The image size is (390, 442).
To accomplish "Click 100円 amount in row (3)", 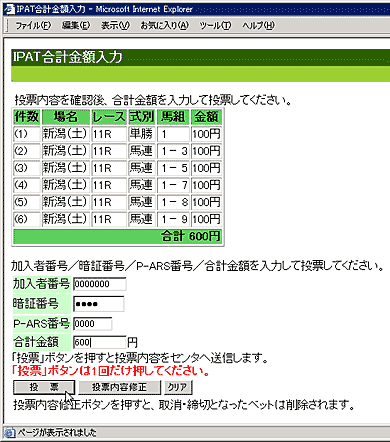I will (206, 168).
